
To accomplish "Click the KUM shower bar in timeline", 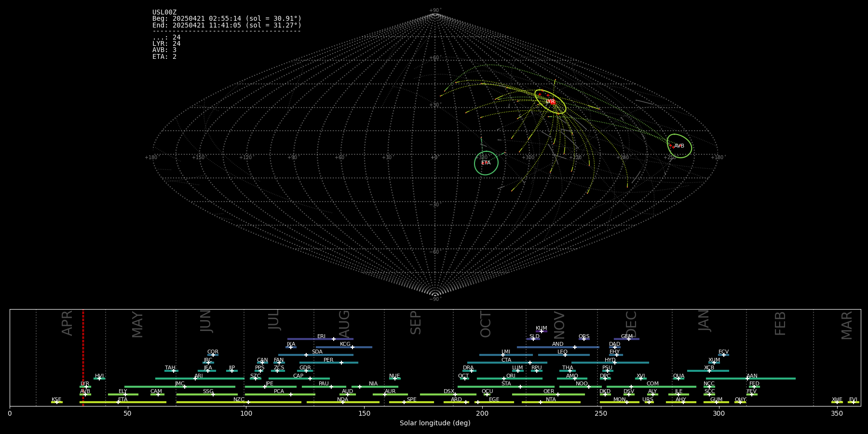I will coord(542,331).
